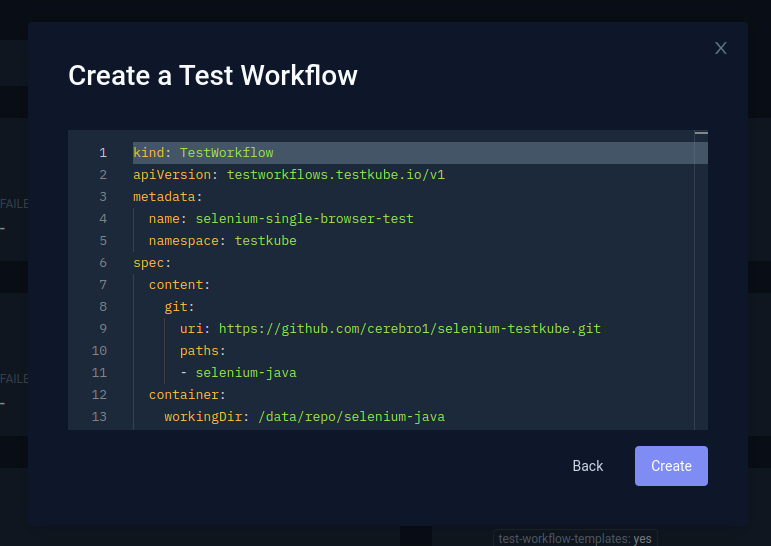Click test-workflow-templates: yes label in background
Screen dimensions: 771x546
[575, 539]
